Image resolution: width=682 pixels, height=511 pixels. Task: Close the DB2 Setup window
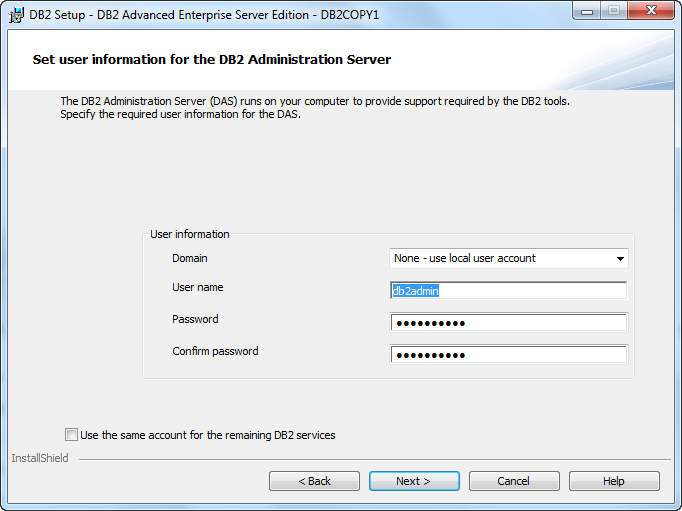point(651,11)
